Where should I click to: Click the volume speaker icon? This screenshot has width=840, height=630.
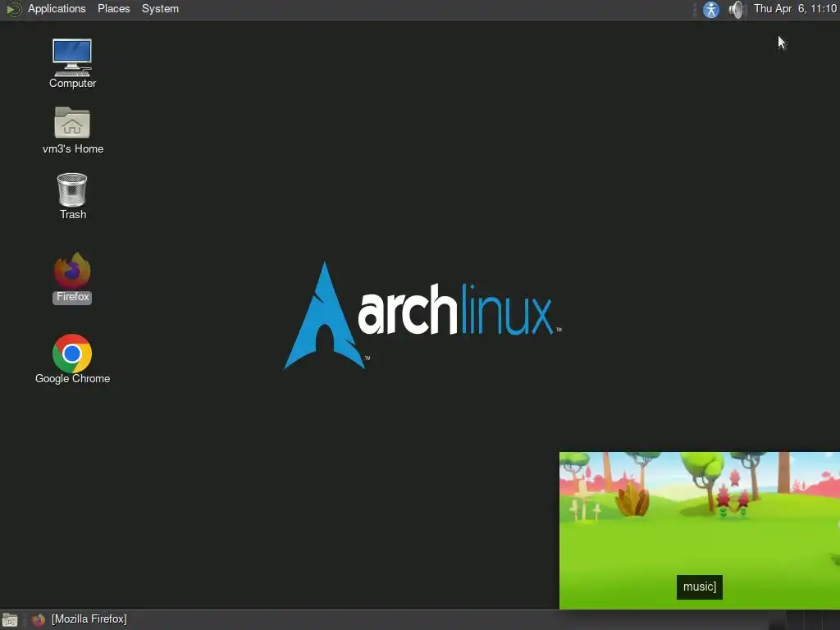[x=736, y=10]
